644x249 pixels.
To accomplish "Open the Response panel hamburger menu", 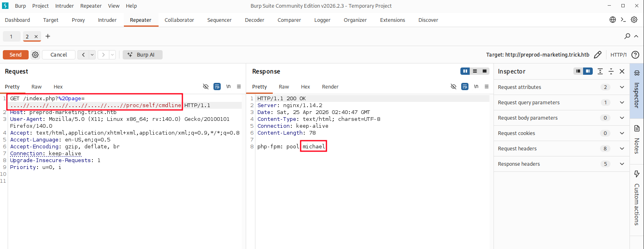I will [x=487, y=87].
